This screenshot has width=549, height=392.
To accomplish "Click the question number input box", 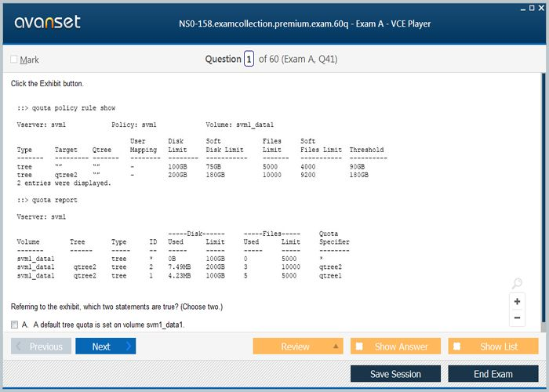I will pyautogui.click(x=249, y=59).
